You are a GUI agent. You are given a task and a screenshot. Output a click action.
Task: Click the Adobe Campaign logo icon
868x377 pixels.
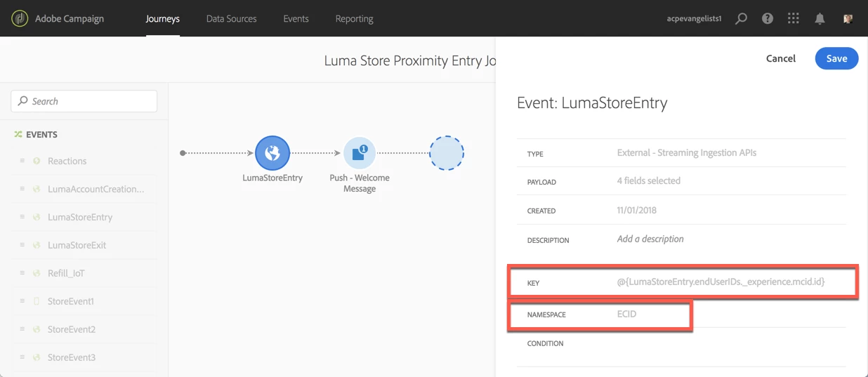tap(20, 18)
